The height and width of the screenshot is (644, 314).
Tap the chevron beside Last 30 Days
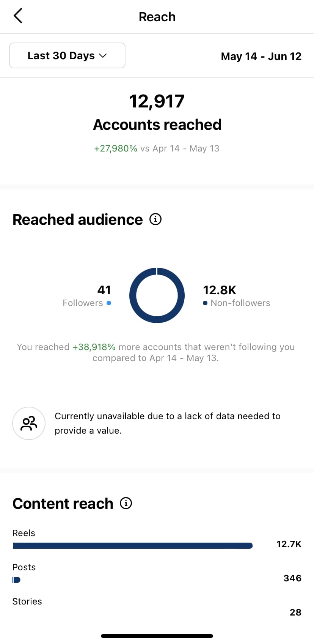click(x=102, y=55)
